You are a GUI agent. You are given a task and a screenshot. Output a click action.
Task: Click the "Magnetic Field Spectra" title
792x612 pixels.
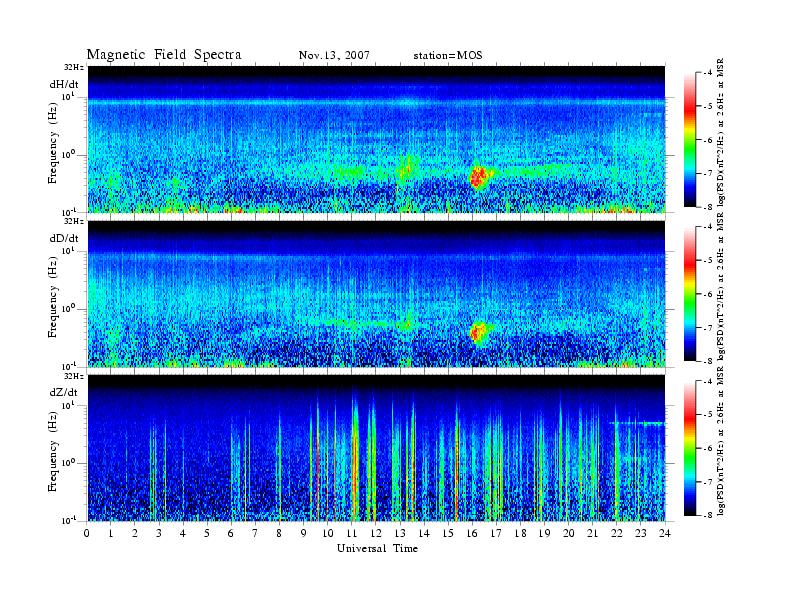pos(164,55)
